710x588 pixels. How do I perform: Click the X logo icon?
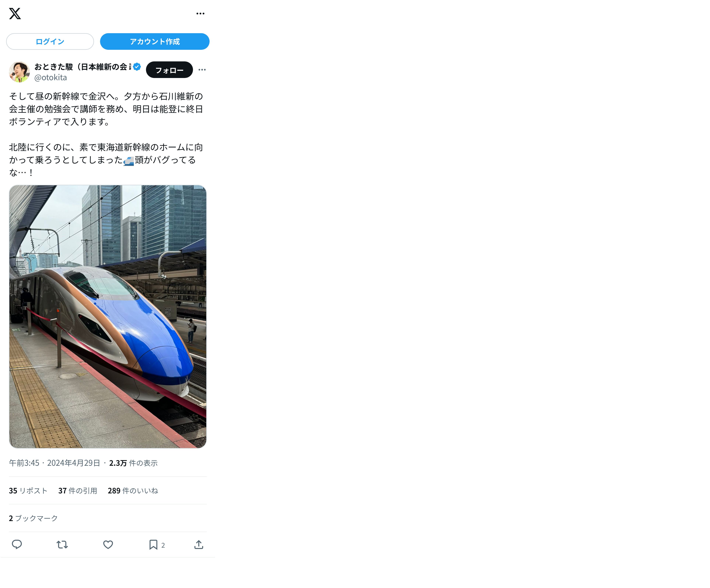click(15, 13)
